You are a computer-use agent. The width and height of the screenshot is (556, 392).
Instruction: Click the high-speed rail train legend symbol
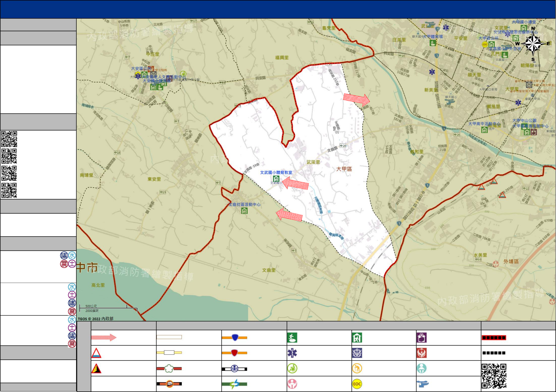click(x=169, y=384)
